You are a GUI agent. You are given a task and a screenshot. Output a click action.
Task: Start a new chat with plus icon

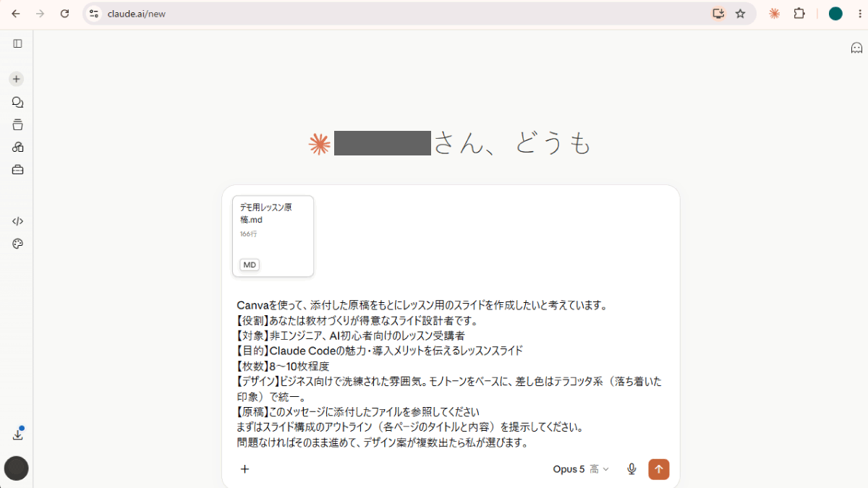(17, 79)
